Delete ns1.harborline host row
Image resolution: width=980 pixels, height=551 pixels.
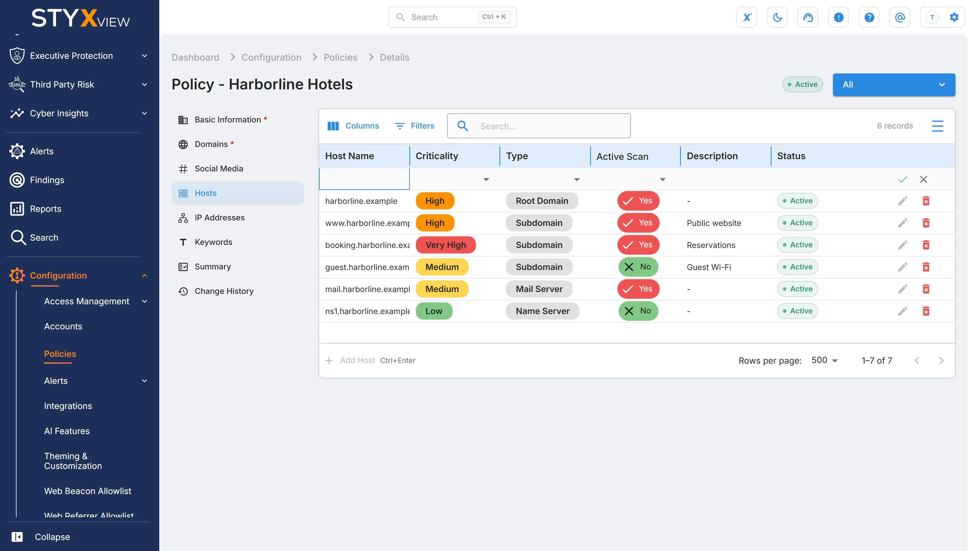(926, 311)
